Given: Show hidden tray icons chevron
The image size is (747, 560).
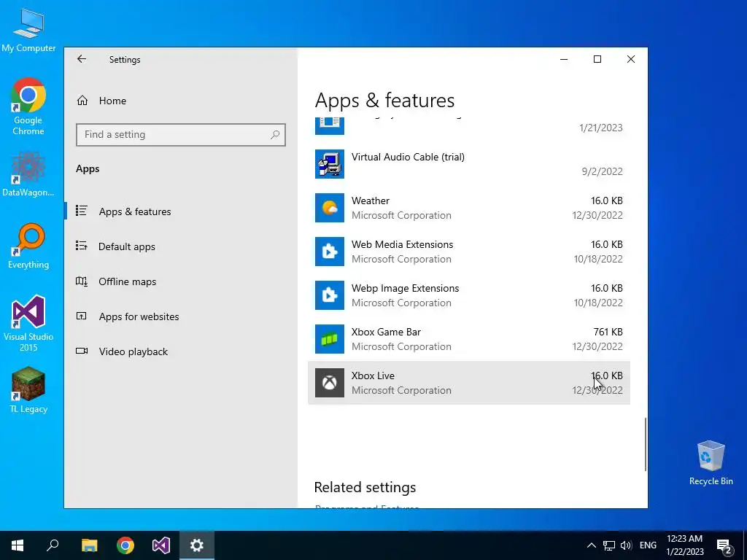Looking at the screenshot, I should pos(591,545).
